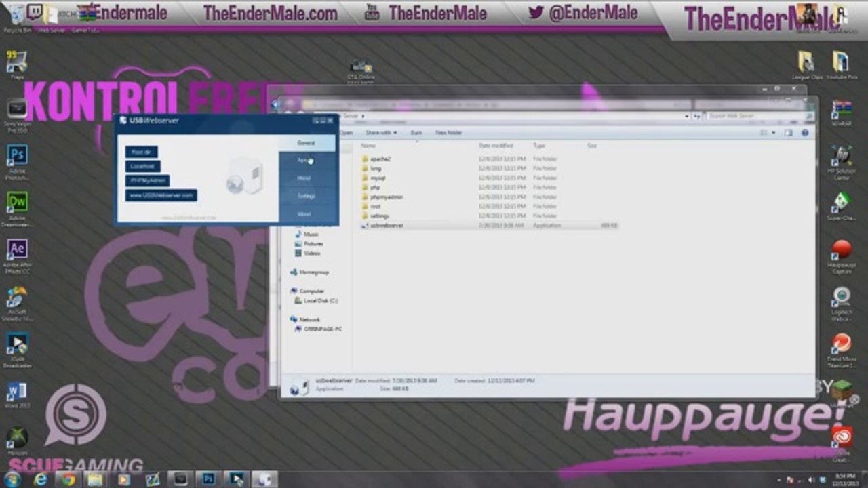Select the Word 2013 desktop icon
Screen dimensions: 868x488
(x=17, y=396)
